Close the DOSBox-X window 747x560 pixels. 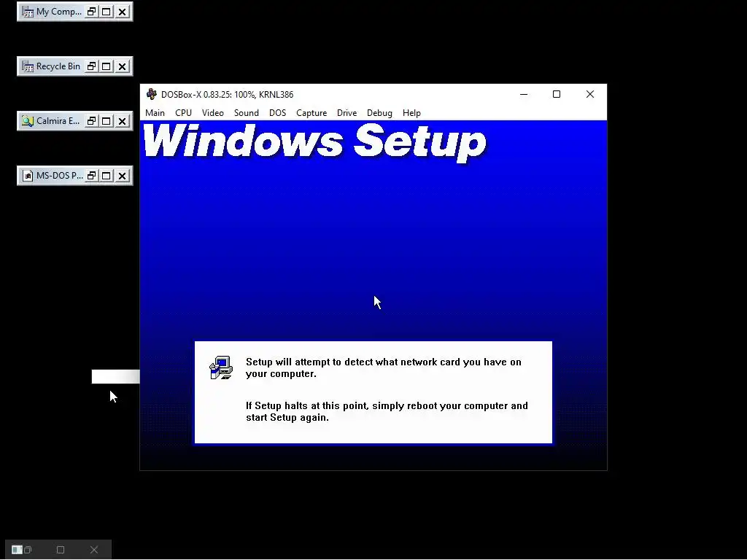point(589,94)
